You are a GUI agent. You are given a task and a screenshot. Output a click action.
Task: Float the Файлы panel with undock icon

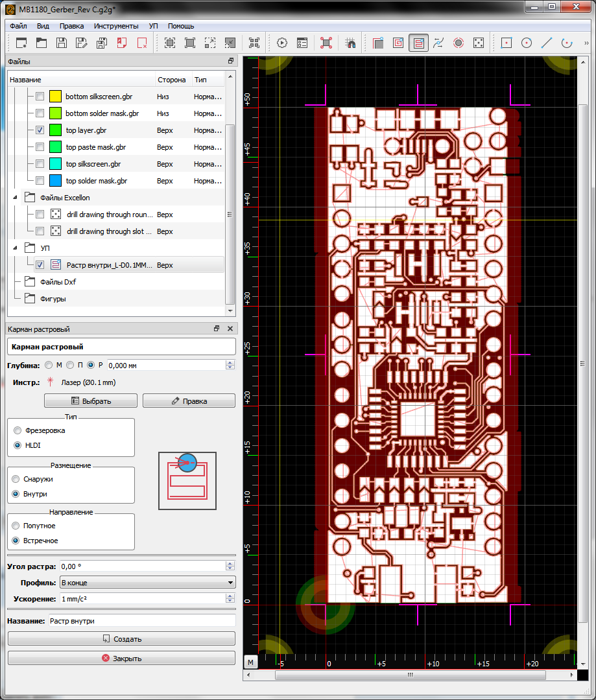click(230, 61)
